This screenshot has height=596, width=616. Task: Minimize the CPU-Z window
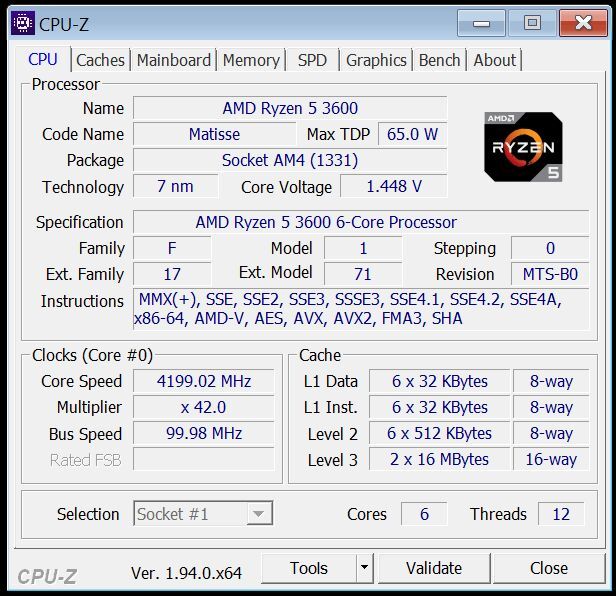[481, 24]
